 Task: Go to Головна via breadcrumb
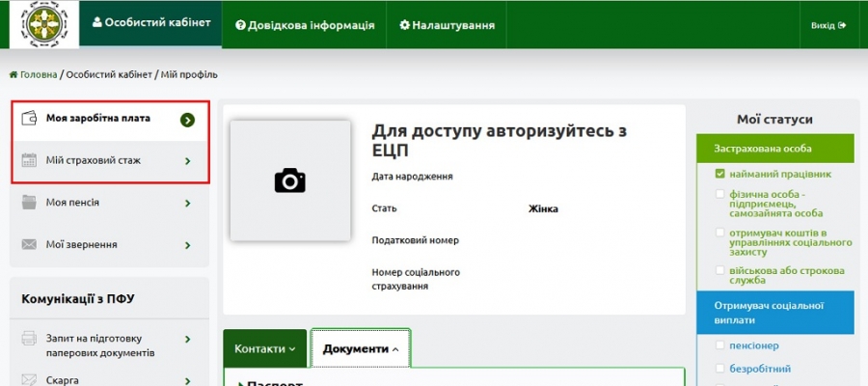(39, 74)
